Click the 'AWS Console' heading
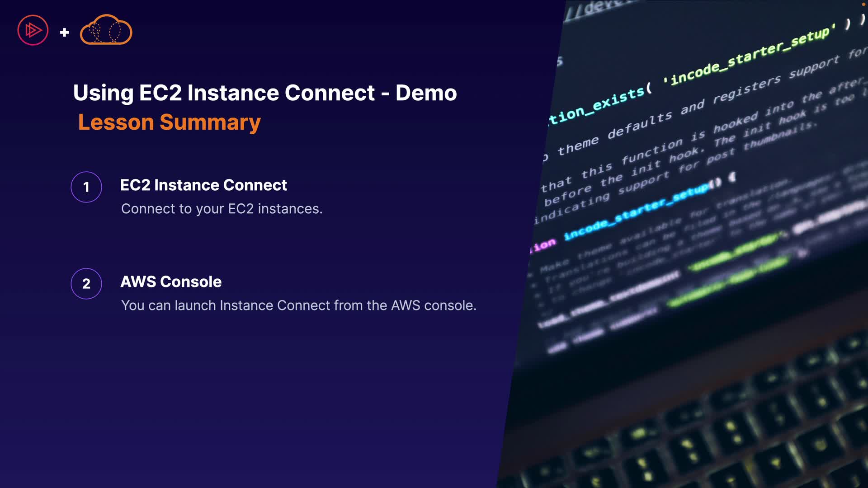Image resolution: width=868 pixels, height=488 pixels. 171,282
